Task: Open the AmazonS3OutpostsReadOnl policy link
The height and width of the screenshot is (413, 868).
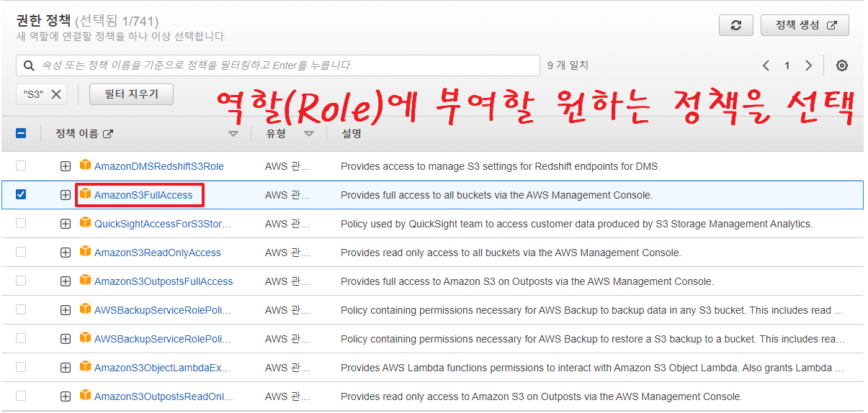Action: pyautogui.click(x=164, y=396)
